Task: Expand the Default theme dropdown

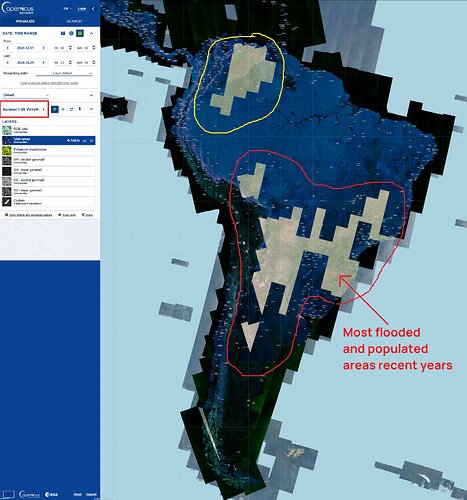Action: (x=25, y=95)
